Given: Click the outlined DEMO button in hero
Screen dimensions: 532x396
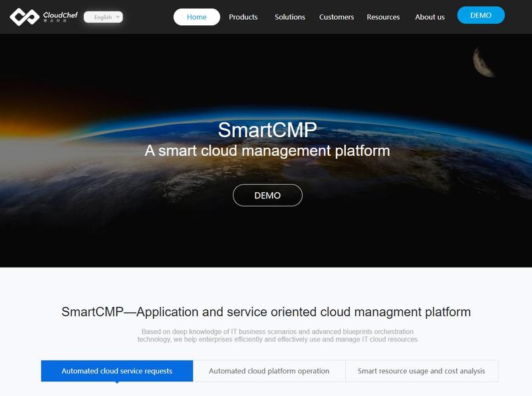Looking at the screenshot, I should [x=267, y=195].
